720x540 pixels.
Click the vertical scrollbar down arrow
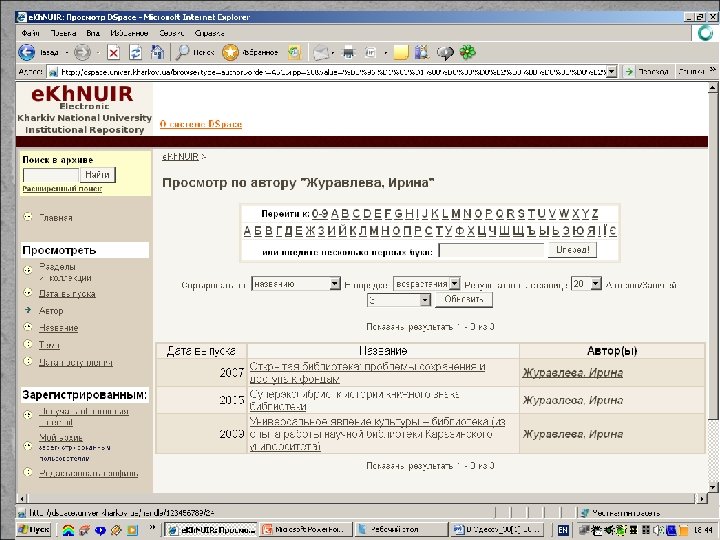[x=713, y=487]
